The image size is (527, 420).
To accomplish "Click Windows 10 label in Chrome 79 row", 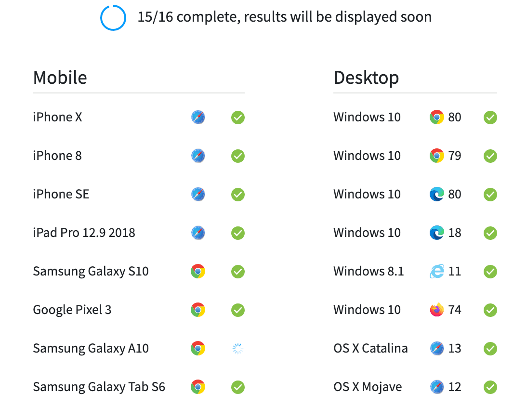I will [367, 156].
